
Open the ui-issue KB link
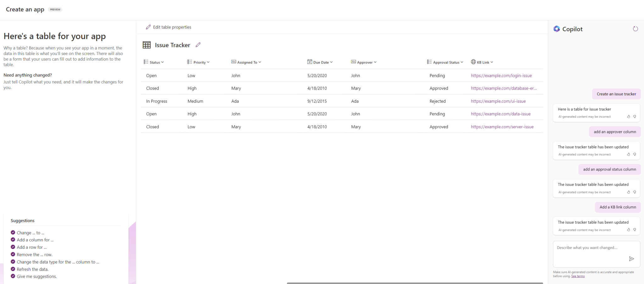coord(498,101)
